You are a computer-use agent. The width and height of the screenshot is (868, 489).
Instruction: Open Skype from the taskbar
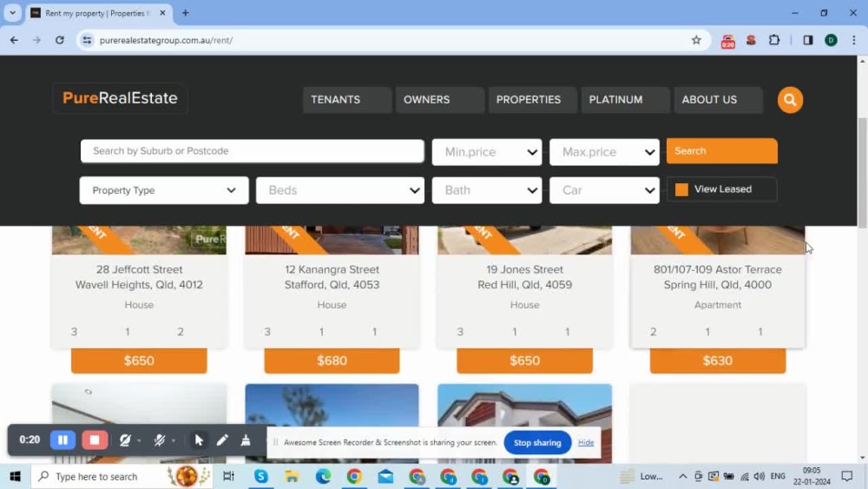260,476
